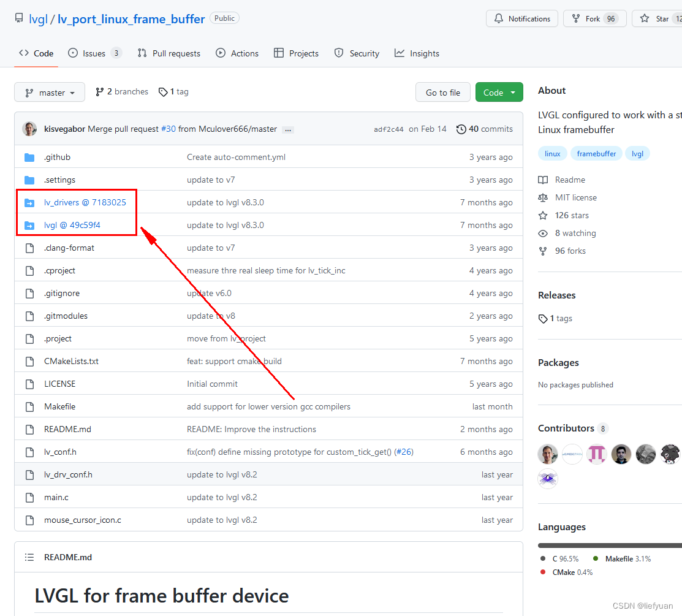Open the CMakeLists.txt file
The width and height of the screenshot is (682, 616).
pos(71,362)
